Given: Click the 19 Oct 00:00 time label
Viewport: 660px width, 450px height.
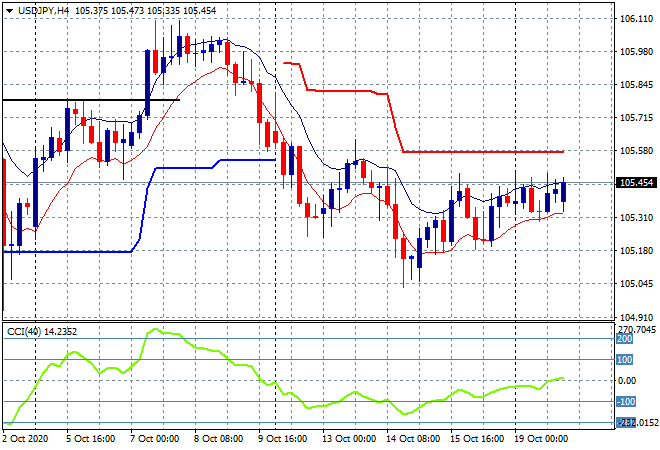Looking at the screenshot, I should point(541,439).
